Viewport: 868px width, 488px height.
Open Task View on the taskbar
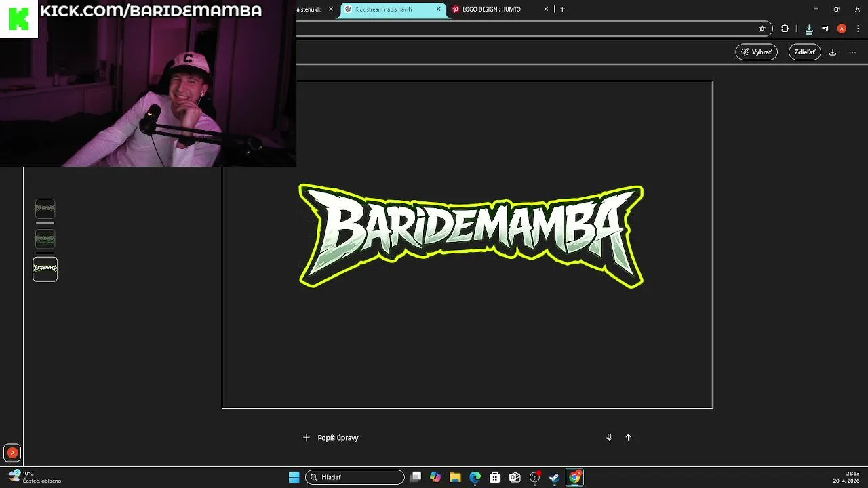click(416, 477)
